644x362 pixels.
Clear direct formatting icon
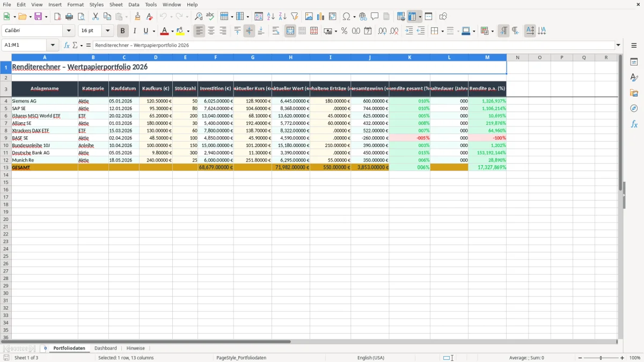[150, 17]
